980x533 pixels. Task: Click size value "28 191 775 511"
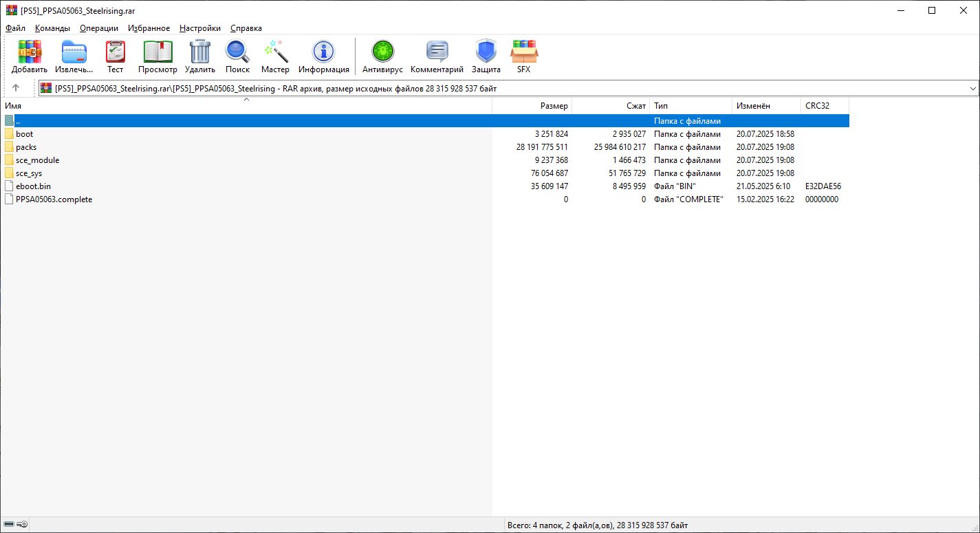tap(542, 147)
